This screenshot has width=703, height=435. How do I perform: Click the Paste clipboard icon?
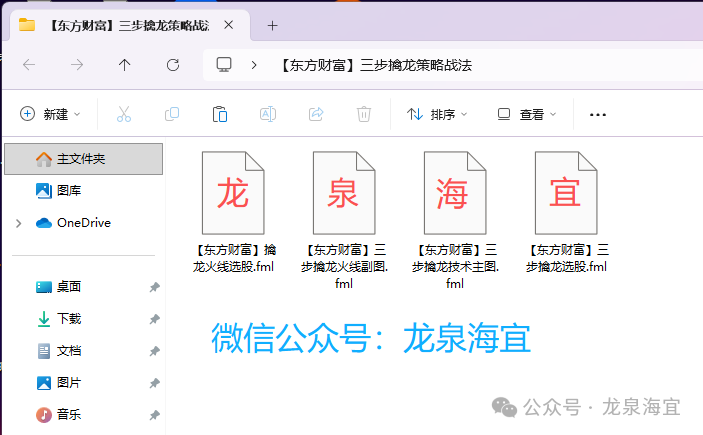coord(220,114)
